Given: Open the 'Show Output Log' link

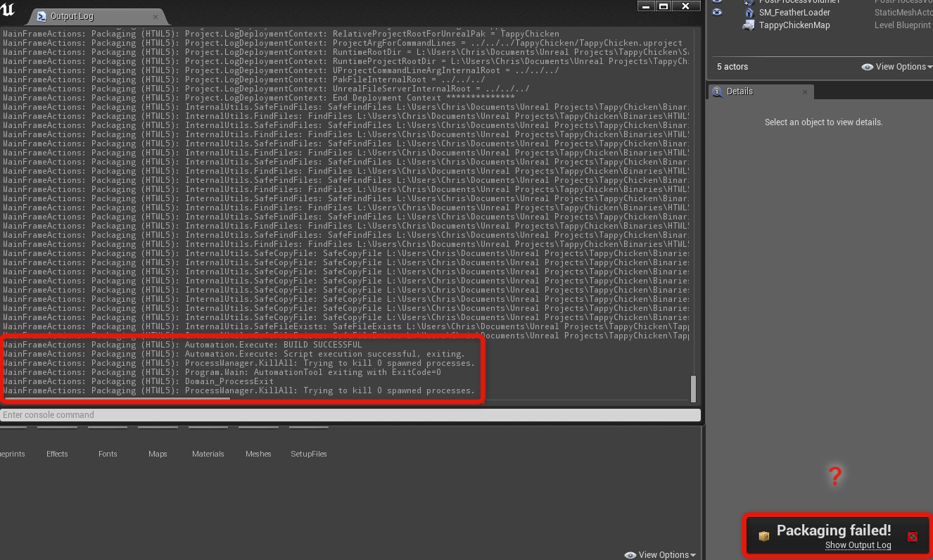Looking at the screenshot, I should click(858, 545).
